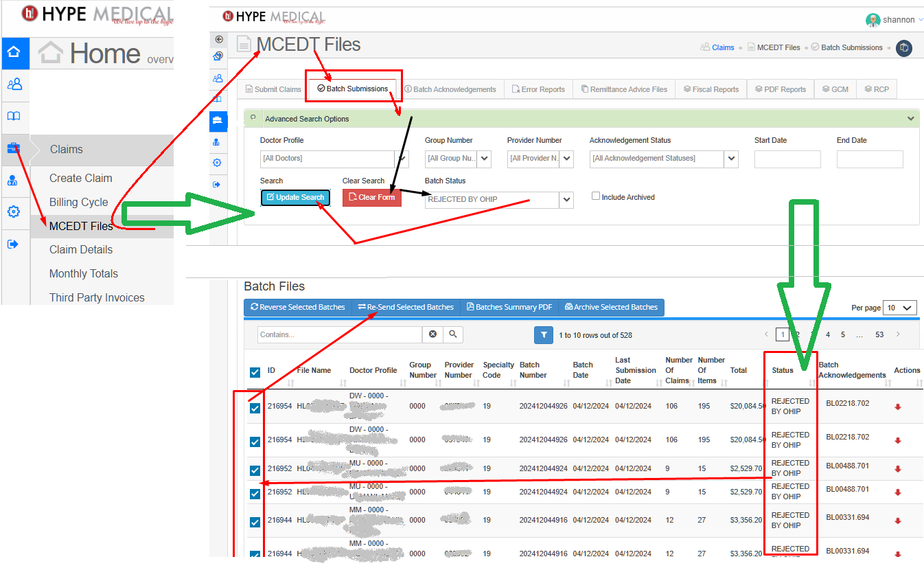Viewport: 924px width, 570px height.
Task: Open the doctor icon in left Home panel sidebar
Action: click(12, 181)
